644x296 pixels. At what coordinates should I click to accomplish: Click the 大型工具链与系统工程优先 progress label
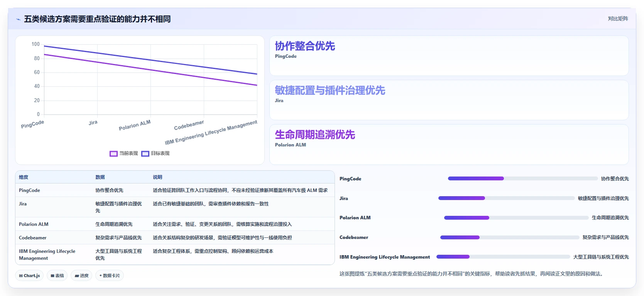coord(601,257)
